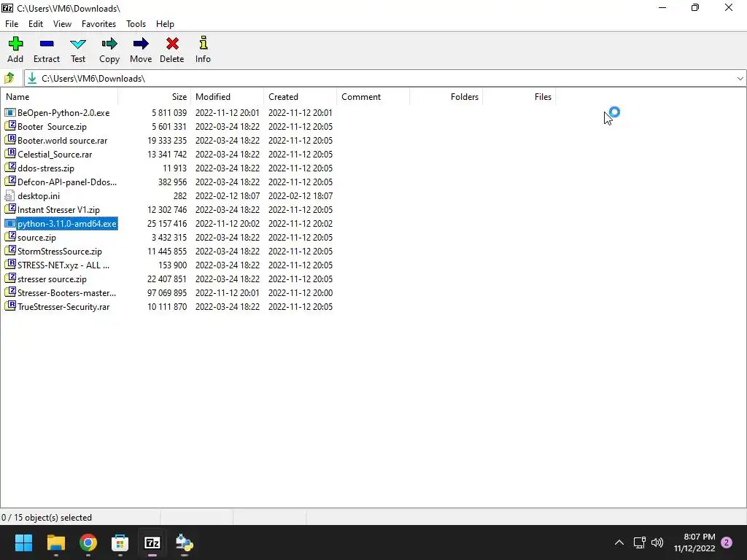This screenshot has height=560, width=747.
Task: Click size value 97 069 895
Action: click(x=167, y=293)
